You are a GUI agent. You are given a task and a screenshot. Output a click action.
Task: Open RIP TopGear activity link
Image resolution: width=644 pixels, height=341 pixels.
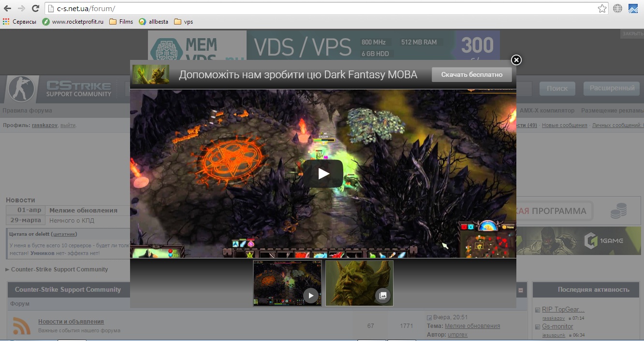pyautogui.click(x=563, y=310)
